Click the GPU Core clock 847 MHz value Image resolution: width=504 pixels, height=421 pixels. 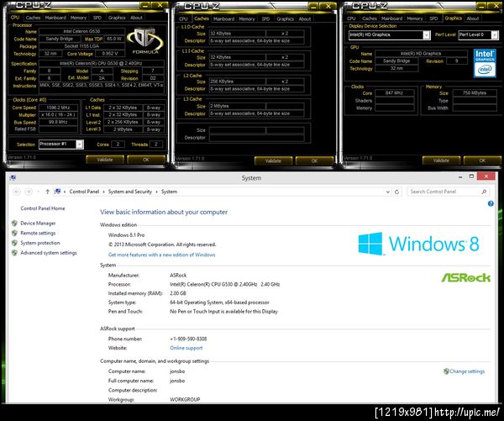pyautogui.click(x=394, y=93)
